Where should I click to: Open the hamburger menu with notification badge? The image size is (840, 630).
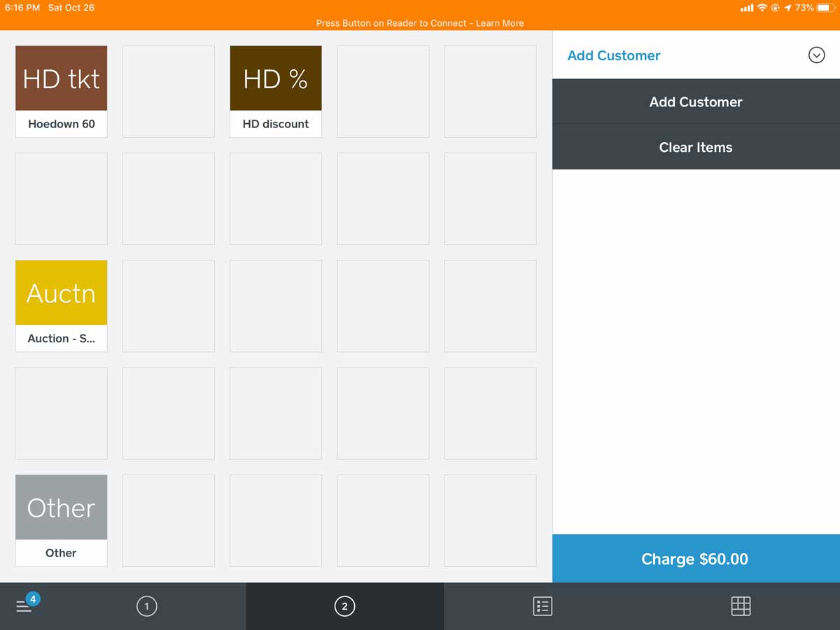[x=26, y=605]
